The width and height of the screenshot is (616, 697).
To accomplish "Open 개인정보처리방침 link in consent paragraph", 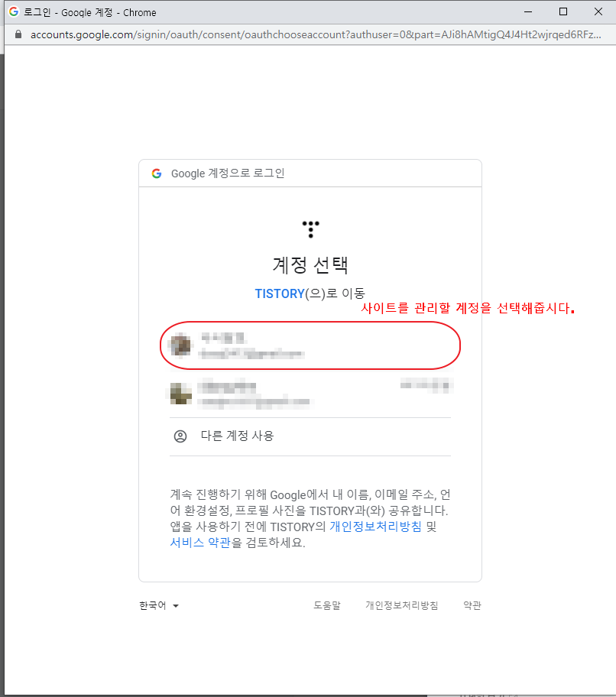I will 375,527.
